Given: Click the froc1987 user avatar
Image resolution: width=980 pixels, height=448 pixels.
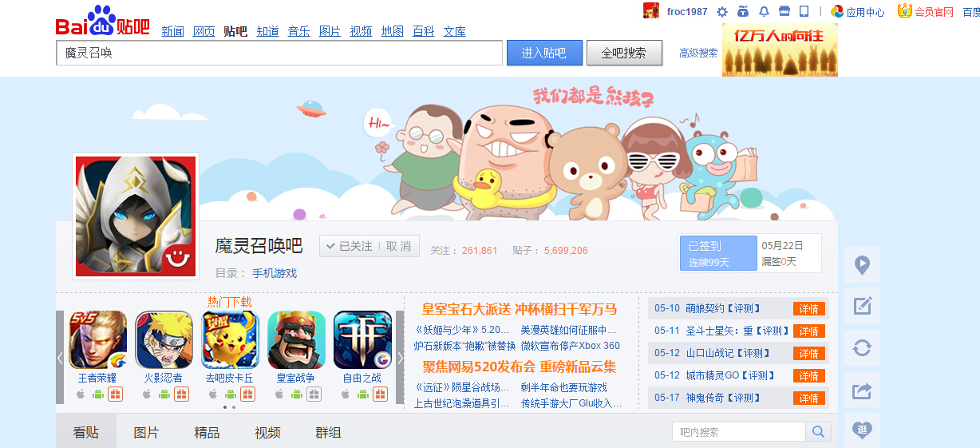Looking at the screenshot, I should (x=651, y=10).
